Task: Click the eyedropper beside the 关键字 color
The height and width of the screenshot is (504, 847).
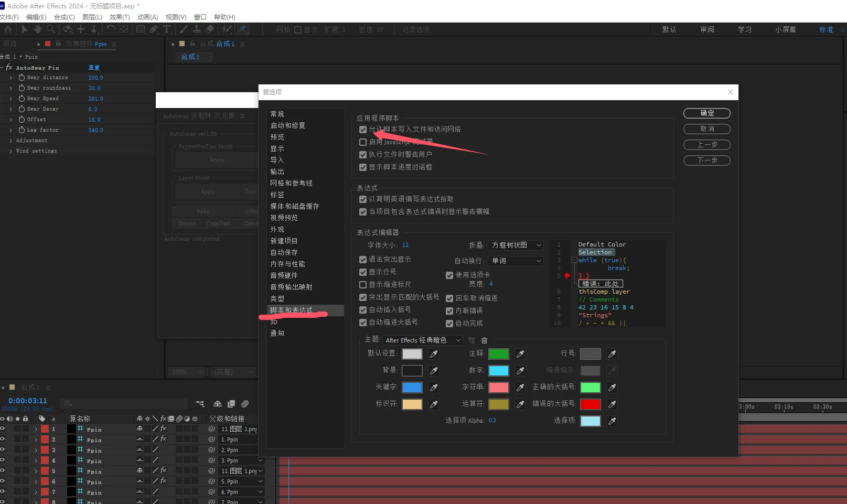Action: 434,388
